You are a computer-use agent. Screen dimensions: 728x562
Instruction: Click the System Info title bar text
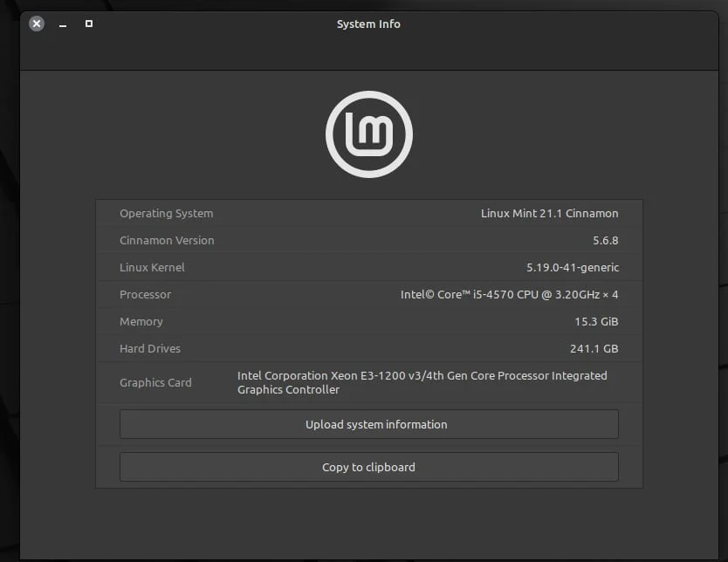[x=368, y=24]
